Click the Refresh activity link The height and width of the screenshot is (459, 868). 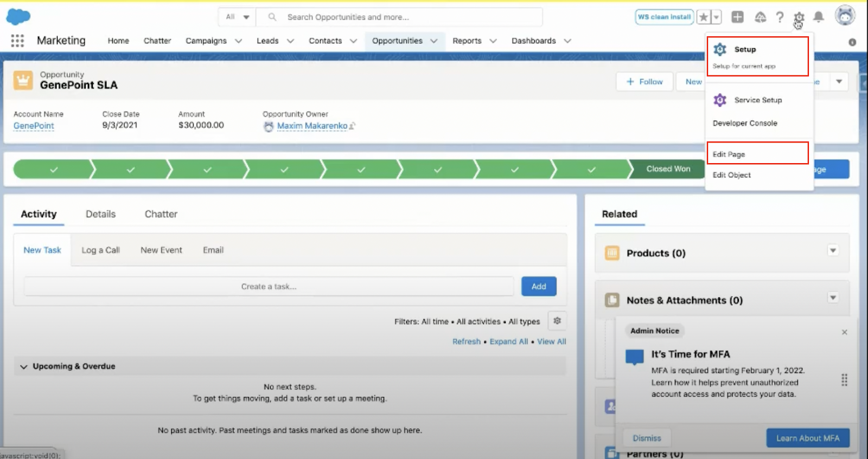(467, 341)
